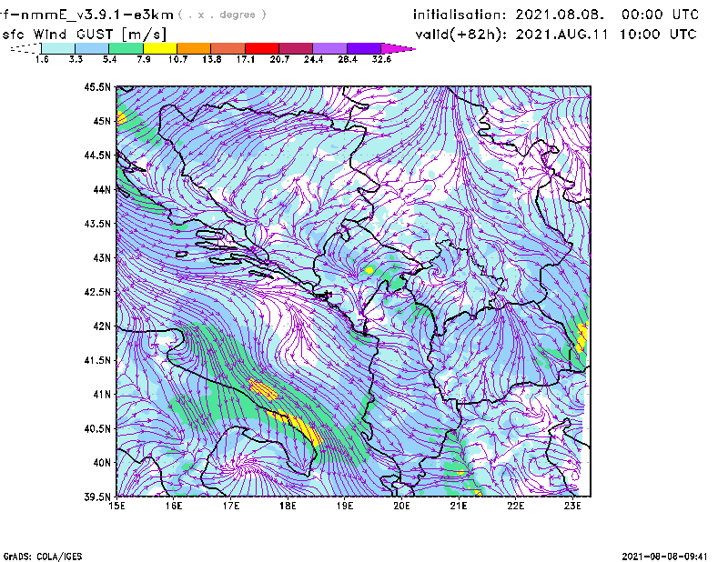This screenshot has width=728, height=562.
Task: Select the orange 10.7–13.8 legend swatch
Action: point(194,48)
